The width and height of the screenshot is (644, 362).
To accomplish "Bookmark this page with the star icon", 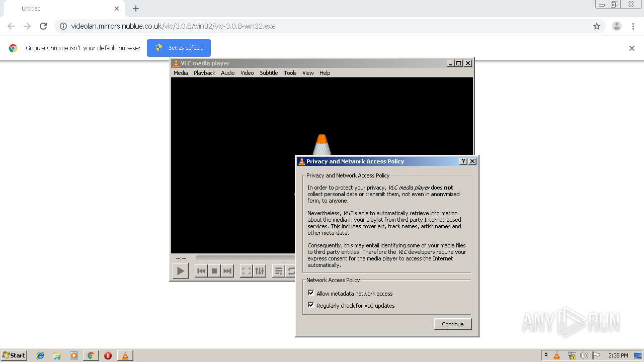I will click(x=597, y=26).
